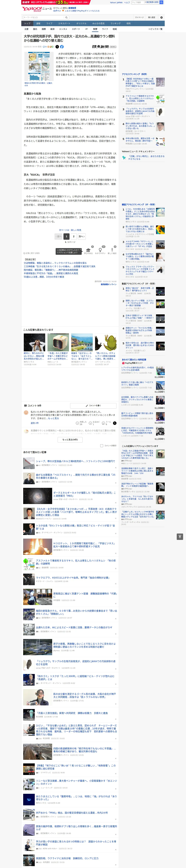Share the first comment on X

pyautogui.click(x=115, y=423)
